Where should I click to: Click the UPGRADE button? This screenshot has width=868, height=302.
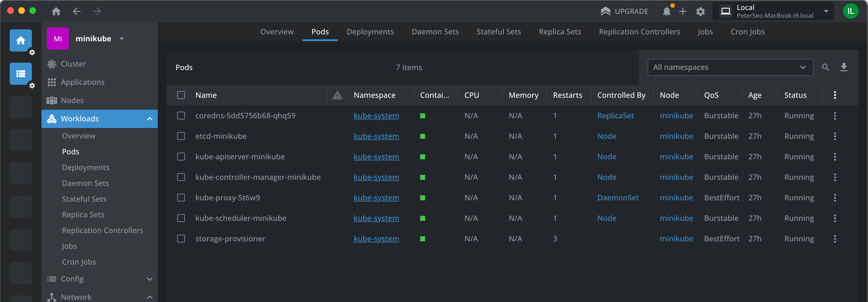(624, 11)
